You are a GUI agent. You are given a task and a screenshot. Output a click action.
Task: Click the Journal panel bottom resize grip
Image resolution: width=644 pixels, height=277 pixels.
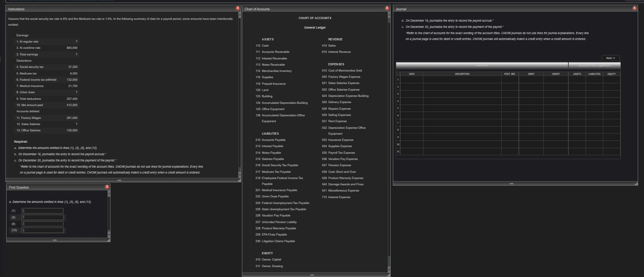tap(511, 183)
